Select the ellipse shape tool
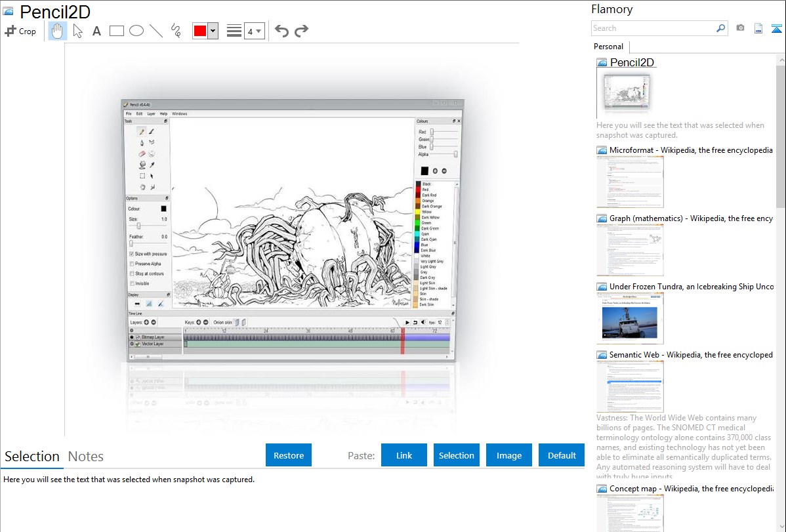The height and width of the screenshot is (532, 786). (x=136, y=31)
